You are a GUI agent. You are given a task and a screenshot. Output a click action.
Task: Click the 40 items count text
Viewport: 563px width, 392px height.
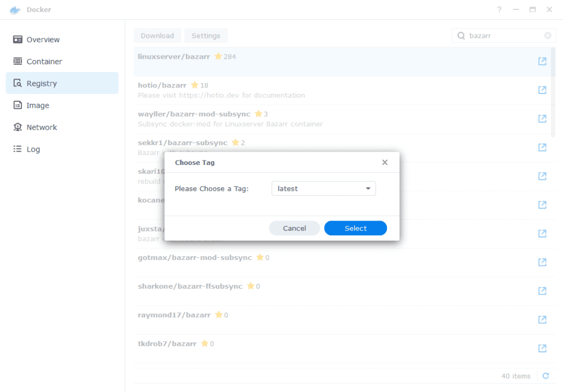click(x=516, y=376)
